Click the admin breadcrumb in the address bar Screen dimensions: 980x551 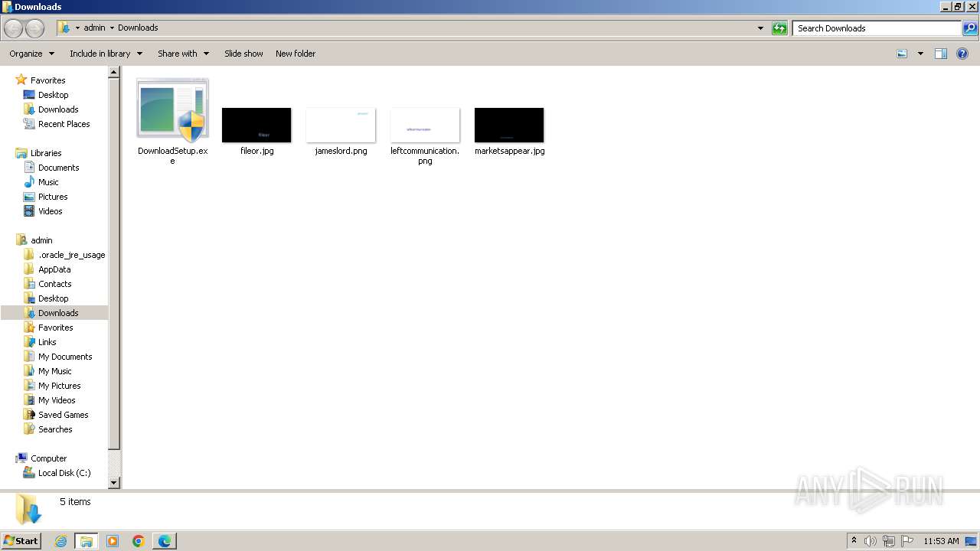tap(94, 28)
